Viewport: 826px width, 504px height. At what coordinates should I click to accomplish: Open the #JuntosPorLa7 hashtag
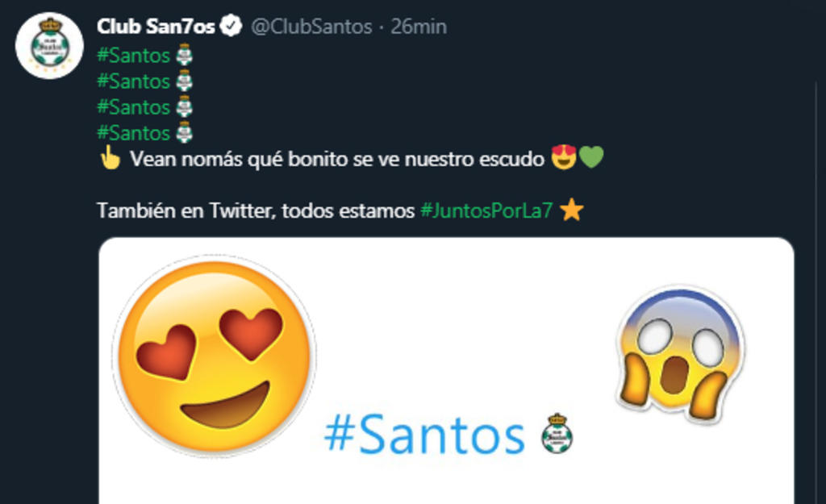pyautogui.click(x=486, y=210)
